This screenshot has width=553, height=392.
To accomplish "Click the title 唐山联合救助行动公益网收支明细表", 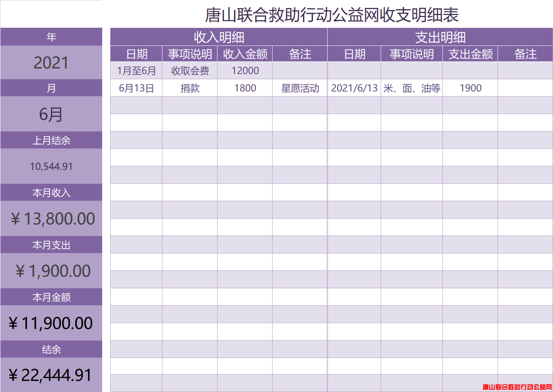I will point(332,15).
